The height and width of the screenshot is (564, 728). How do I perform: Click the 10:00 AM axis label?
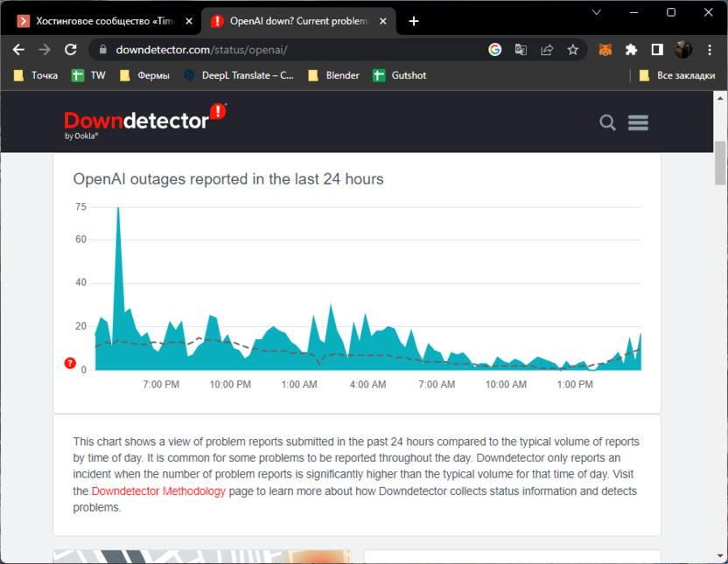(x=506, y=385)
